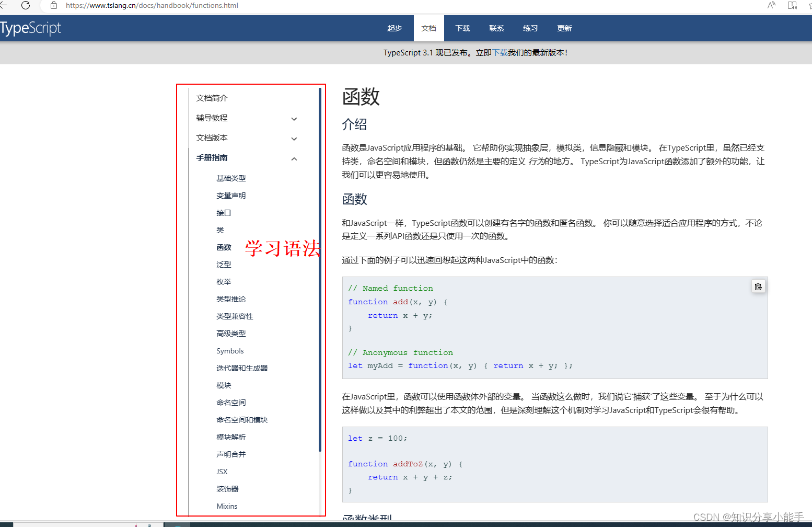The width and height of the screenshot is (812, 527).
Task: Click the 文档版本 sidebar label
Action: [x=212, y=138]
